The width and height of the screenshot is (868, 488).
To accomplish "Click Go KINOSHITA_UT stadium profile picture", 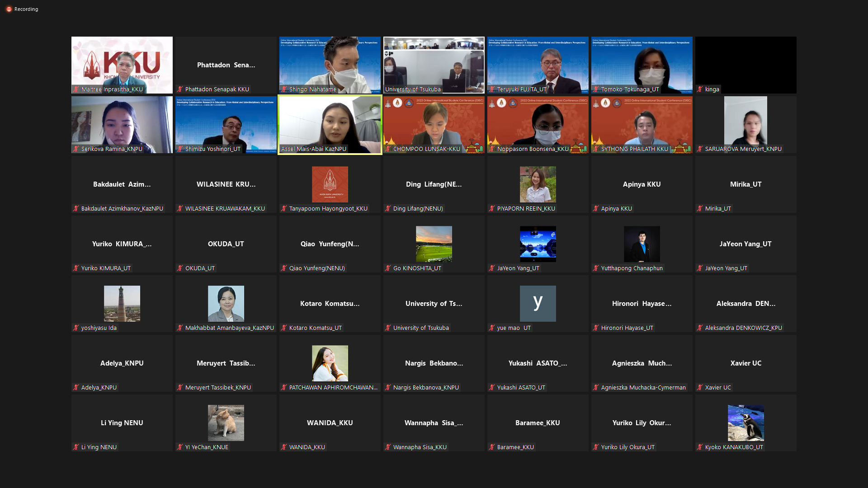I will (x=434, y=244).
